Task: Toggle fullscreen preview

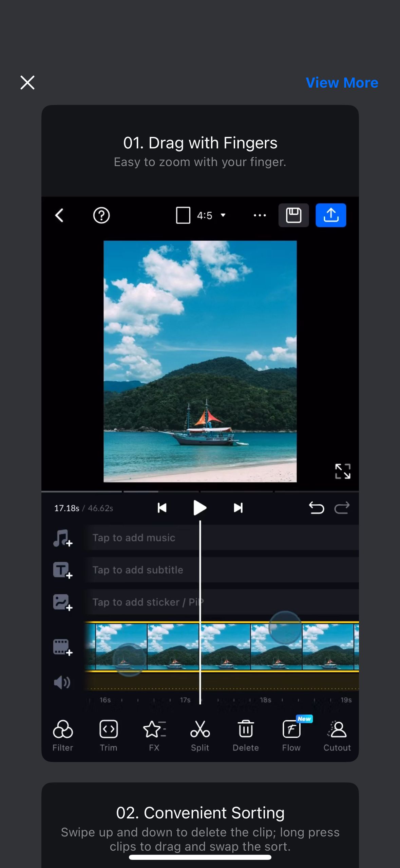Action: pos(343,471)
